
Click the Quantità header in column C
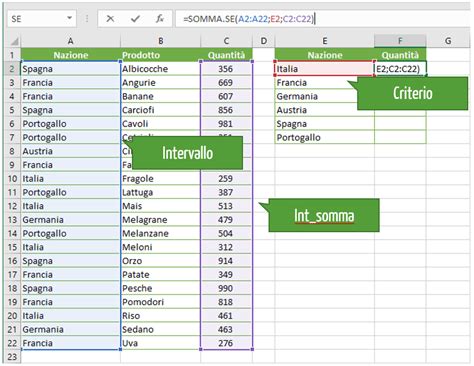click(226, 55)
